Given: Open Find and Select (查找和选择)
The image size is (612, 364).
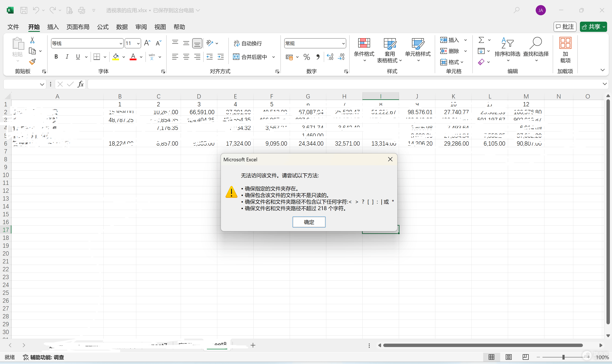Looking at the screenshot, I should [536, 50].
